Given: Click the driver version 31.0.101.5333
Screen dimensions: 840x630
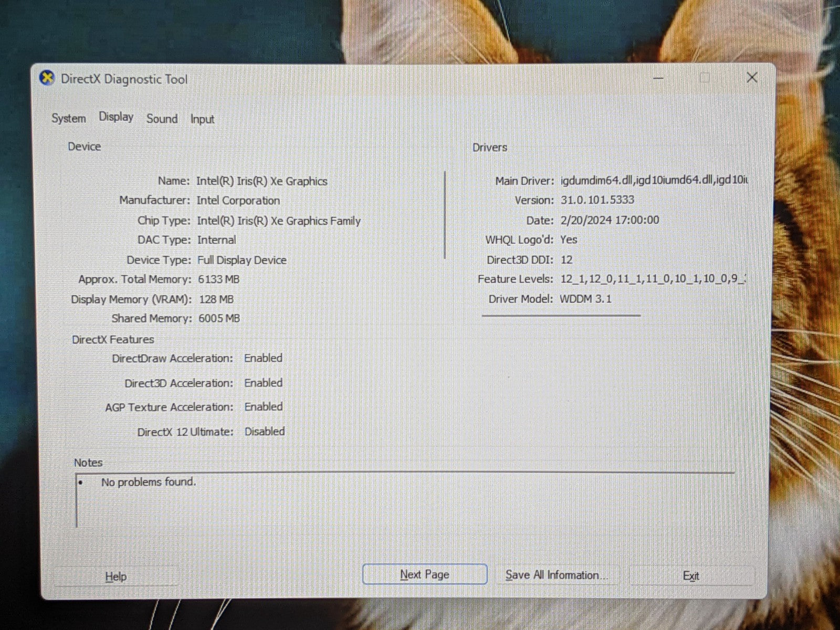Looking at the screenshot, I should tap(597, 200).
